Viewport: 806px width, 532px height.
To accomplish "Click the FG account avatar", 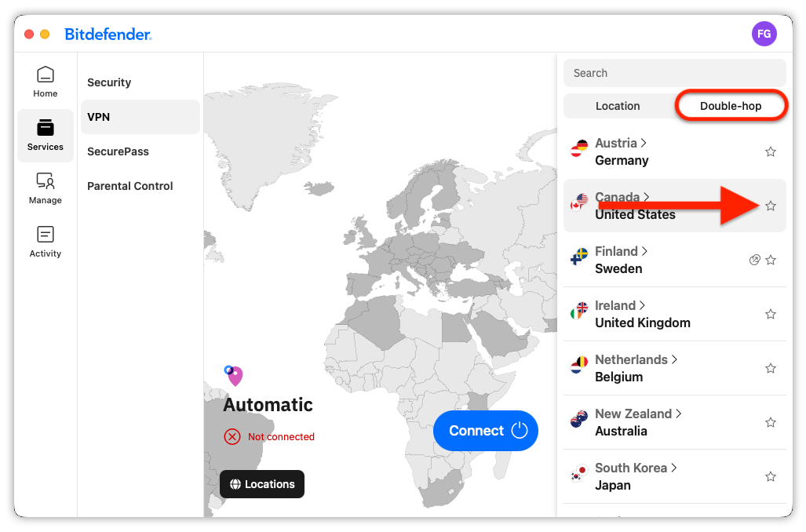I will [x=764, y=34].
